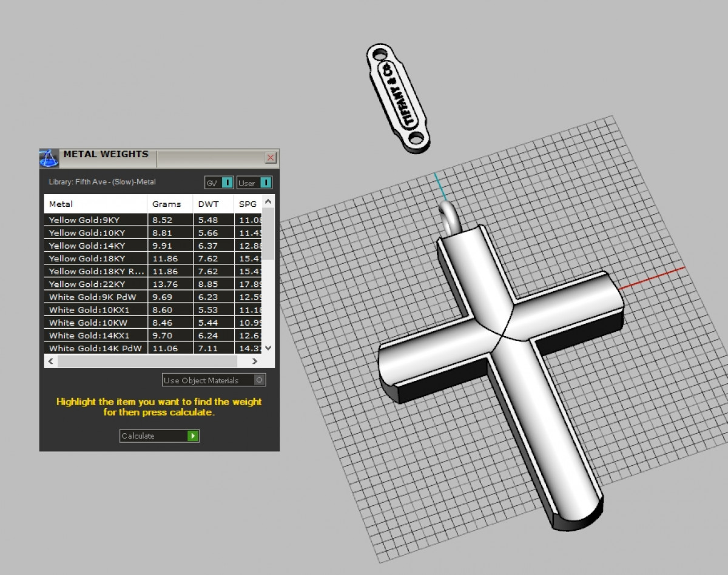Click the 8.46 grams cell
The height and width of the screenshot is (575, 728).
pyautogui.click(x=170, y=322)
